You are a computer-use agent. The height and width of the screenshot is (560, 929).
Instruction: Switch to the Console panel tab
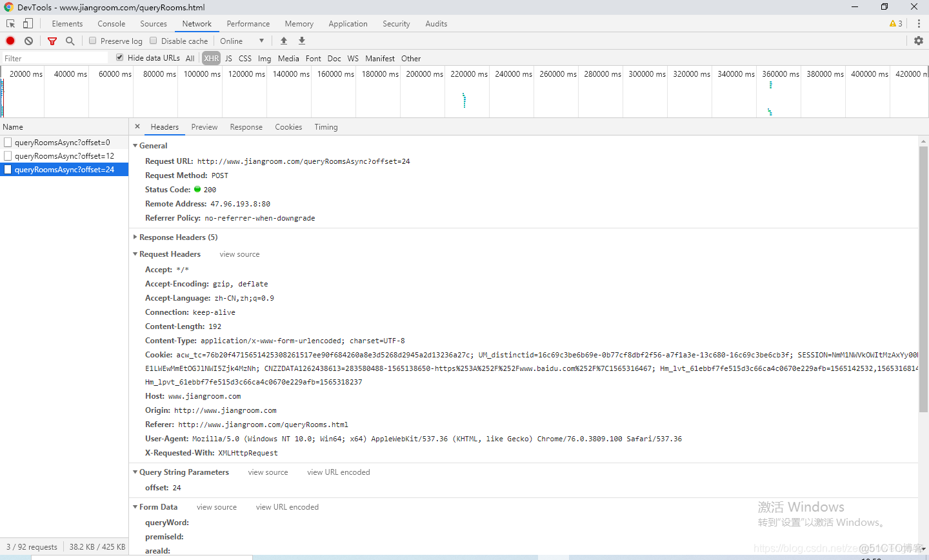tap(112, 23)
